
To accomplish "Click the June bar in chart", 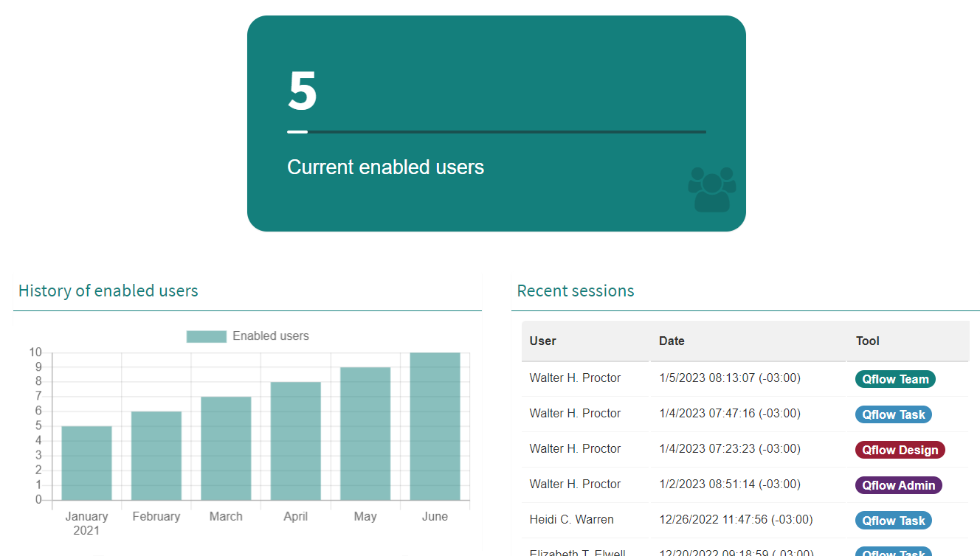I will pos(435,426).
